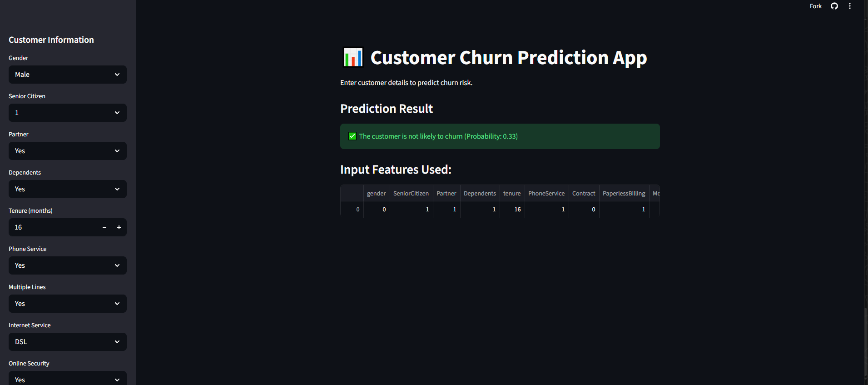Sort by the tenure column header
This screenshot has width=868, height=385.
click(512, 193)
